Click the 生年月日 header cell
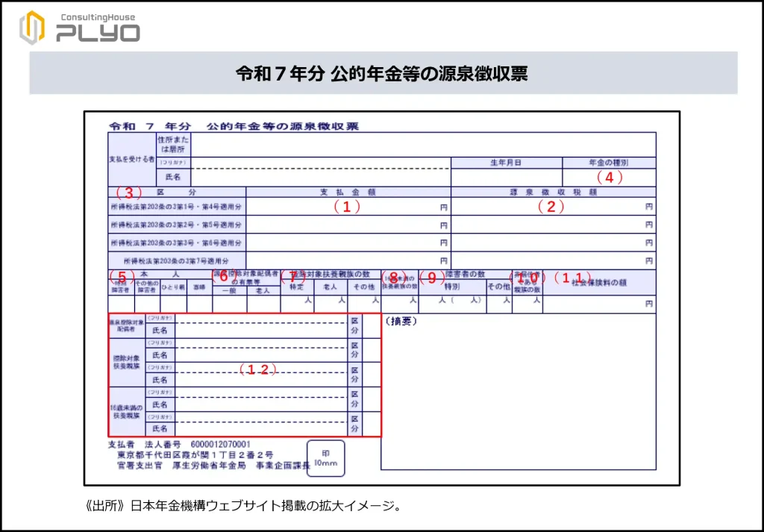Viewport: 764px width, 532px height. (x=506, y=163)
